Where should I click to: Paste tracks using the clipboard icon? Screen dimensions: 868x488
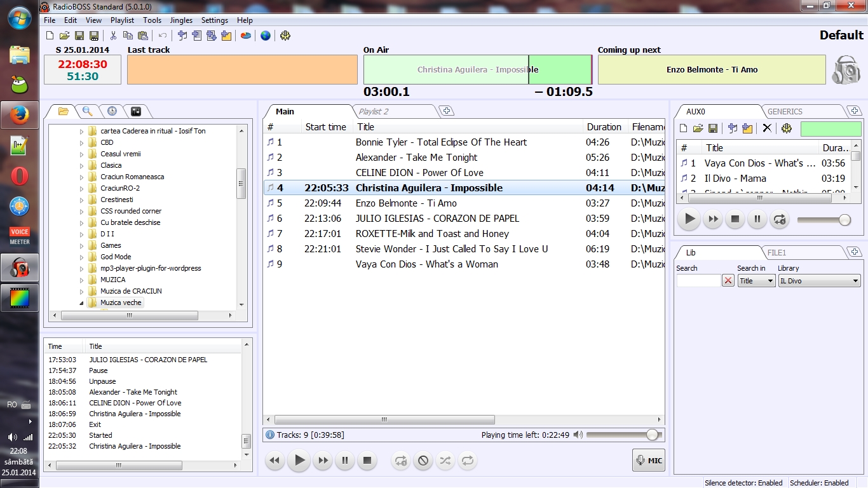click(142, 36)
